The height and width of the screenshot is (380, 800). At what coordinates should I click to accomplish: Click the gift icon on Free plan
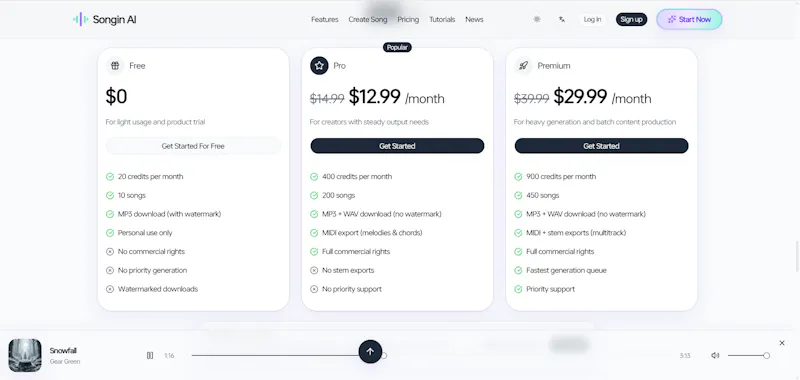(115, 65)
